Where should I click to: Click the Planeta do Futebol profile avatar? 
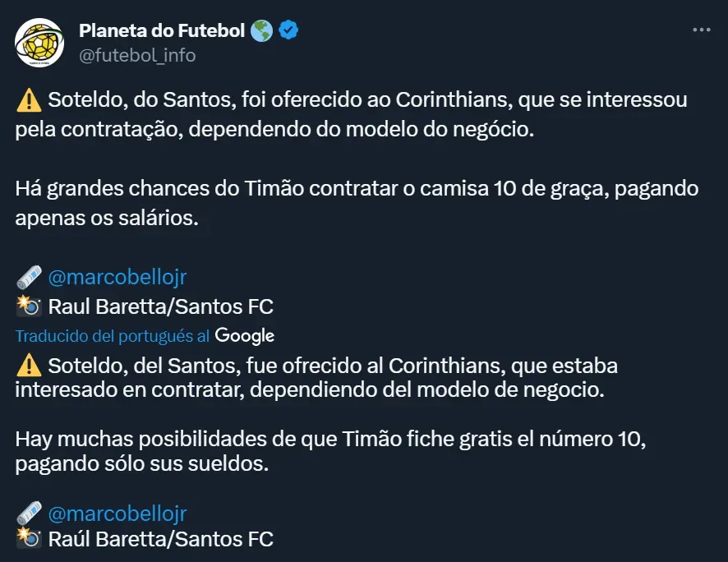[x=40, y=43]
